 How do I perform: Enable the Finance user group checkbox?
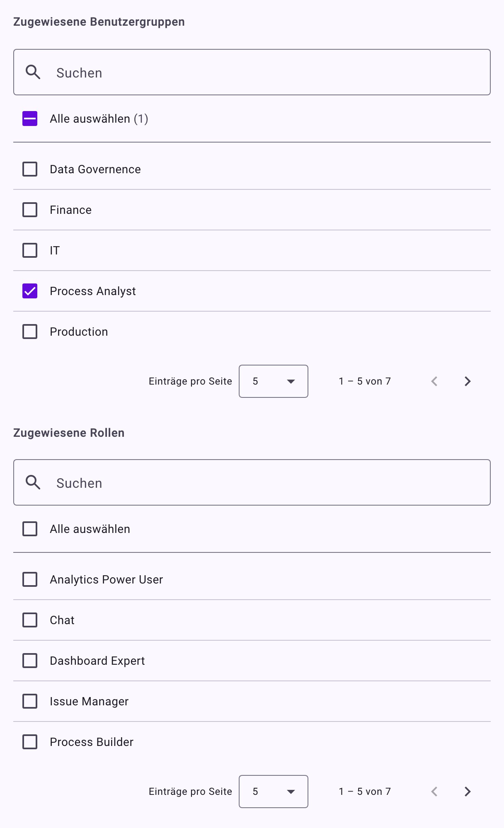[x=30, y=210]
